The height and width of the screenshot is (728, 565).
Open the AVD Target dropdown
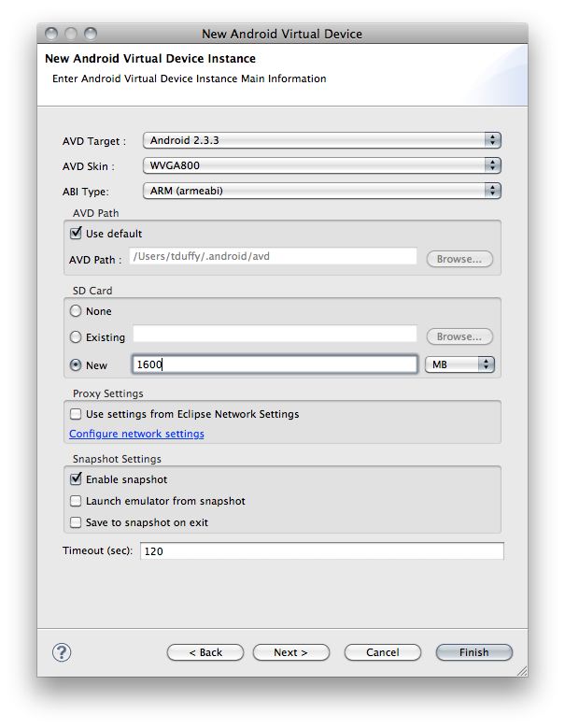322,140
